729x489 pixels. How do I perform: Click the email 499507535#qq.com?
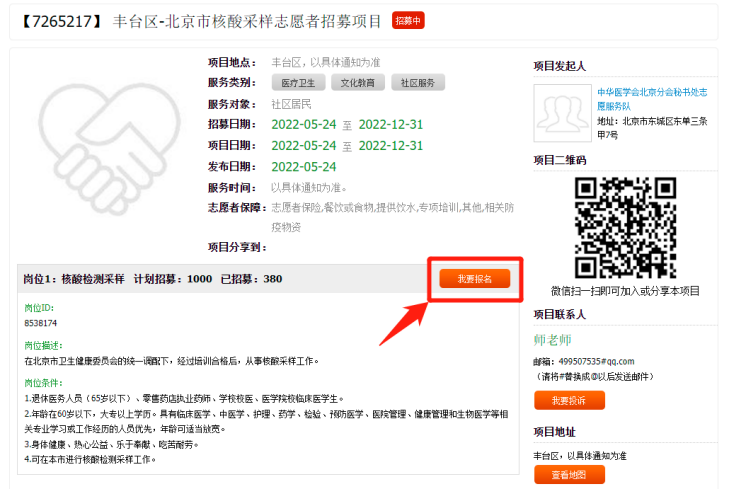pyautogui.click(x=596, y=361)
